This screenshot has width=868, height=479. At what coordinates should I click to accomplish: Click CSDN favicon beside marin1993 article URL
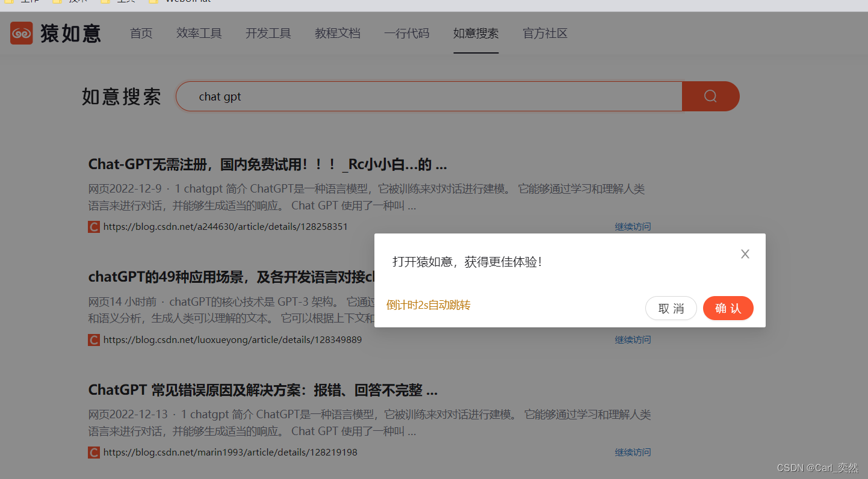(94, 453)
